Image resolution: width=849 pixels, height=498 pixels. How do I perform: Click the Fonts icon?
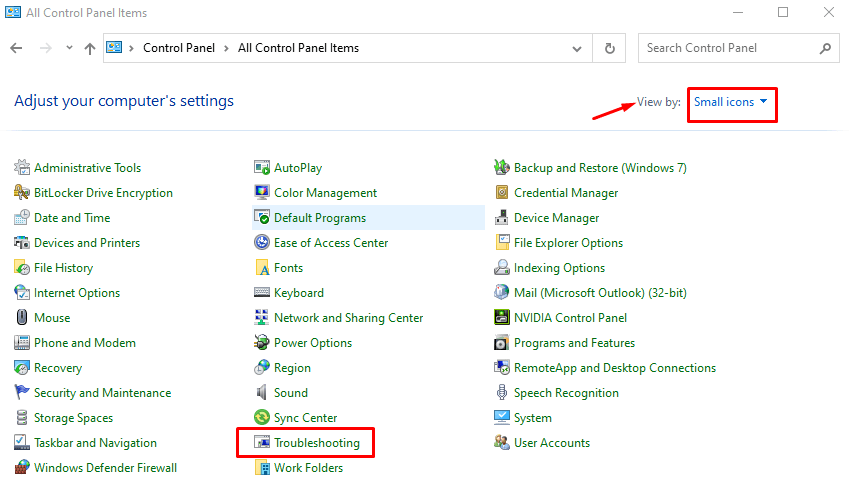(x=262, y=268)
